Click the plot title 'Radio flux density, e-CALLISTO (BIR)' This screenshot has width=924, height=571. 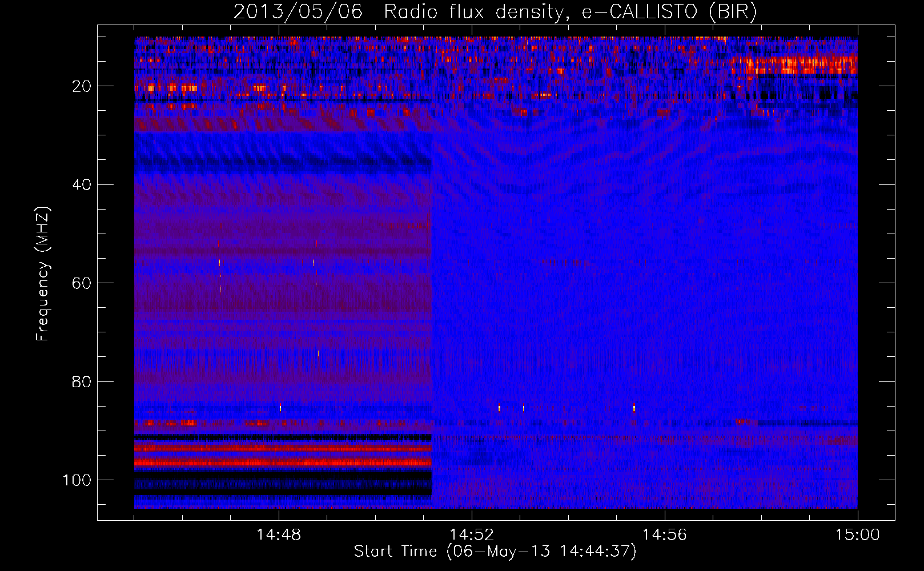(570, 12)
